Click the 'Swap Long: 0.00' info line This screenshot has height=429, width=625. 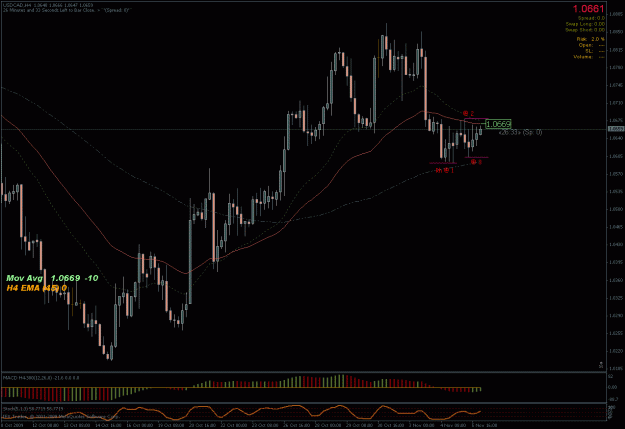pyautogui.click(x=585, y=24)
